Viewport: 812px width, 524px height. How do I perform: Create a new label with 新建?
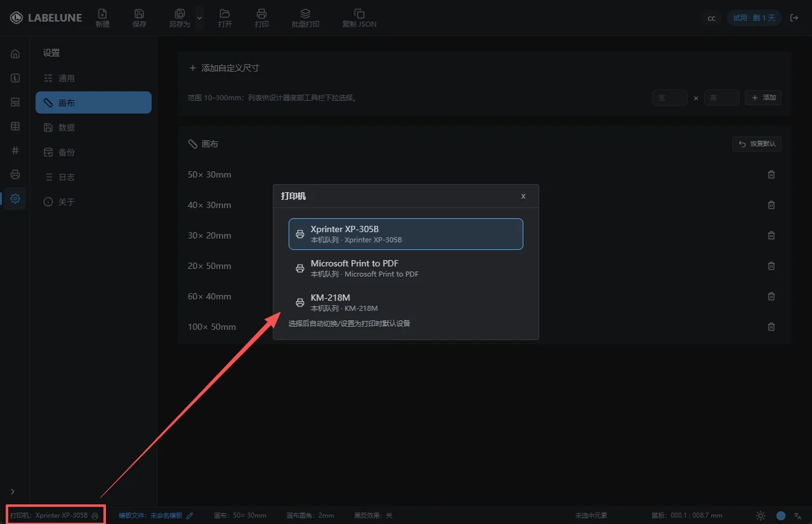click(102, 18)
